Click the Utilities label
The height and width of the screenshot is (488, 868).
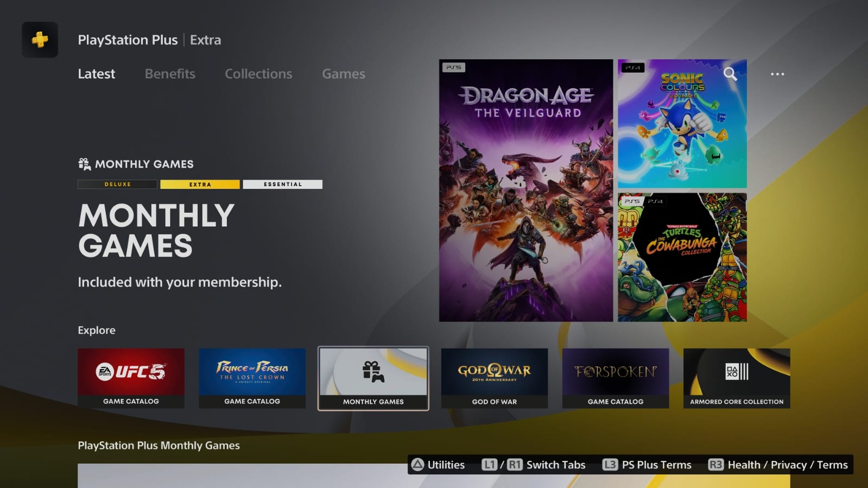click(446, 465)
